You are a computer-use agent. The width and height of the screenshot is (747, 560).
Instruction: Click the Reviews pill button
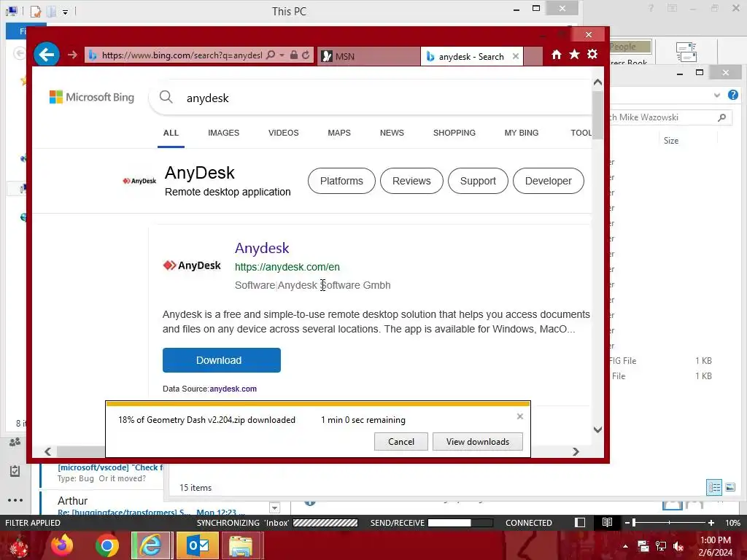click(411, 181)
